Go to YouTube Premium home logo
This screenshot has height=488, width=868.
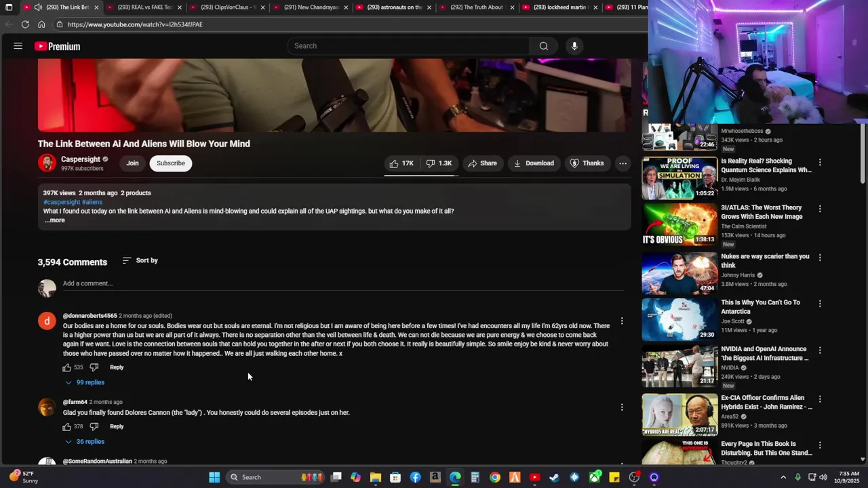(x=58, y=46)
